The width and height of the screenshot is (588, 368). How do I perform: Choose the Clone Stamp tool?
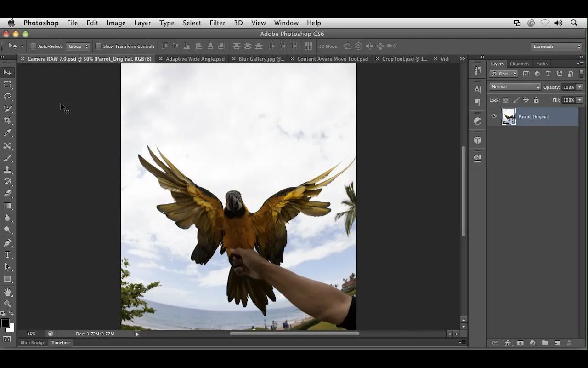[8, 170]
